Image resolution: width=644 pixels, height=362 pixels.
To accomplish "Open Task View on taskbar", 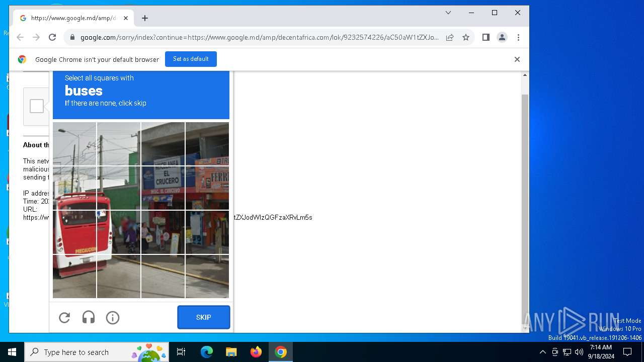I will click(181, 352).
